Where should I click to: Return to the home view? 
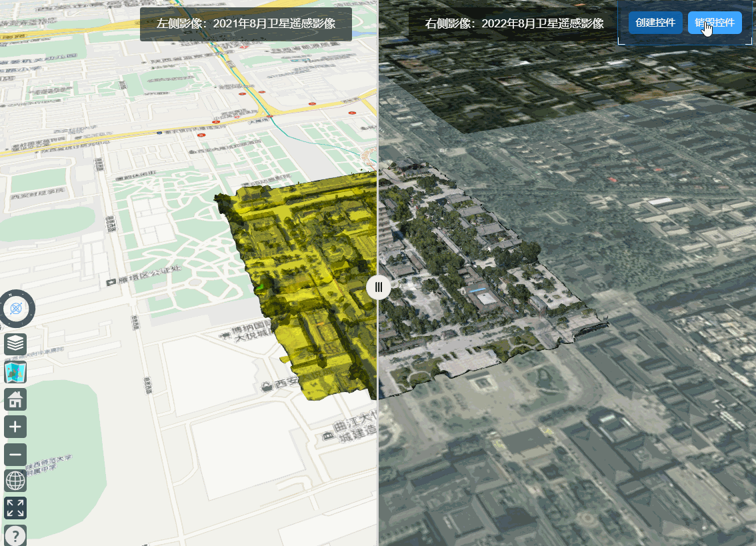point(15,399)
